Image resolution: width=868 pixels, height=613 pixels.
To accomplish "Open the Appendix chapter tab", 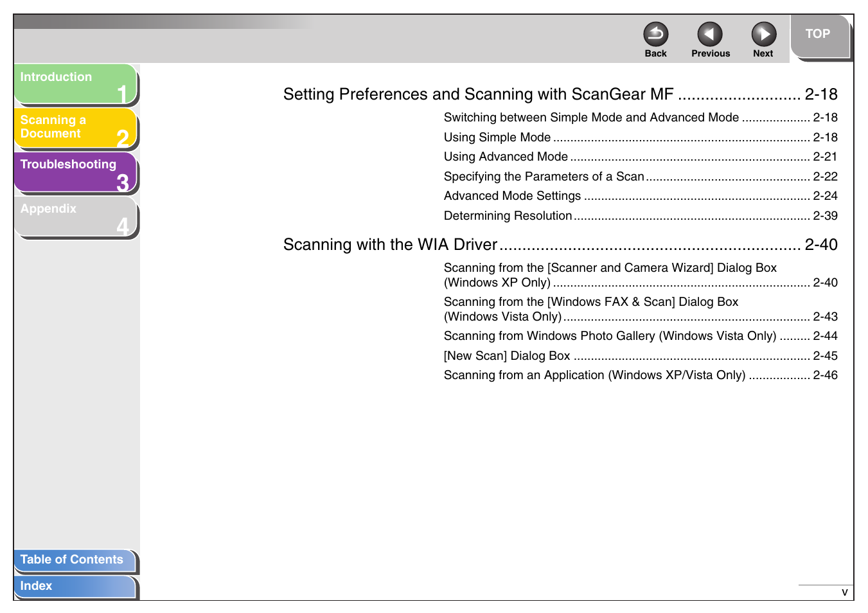I will (75, 217).
